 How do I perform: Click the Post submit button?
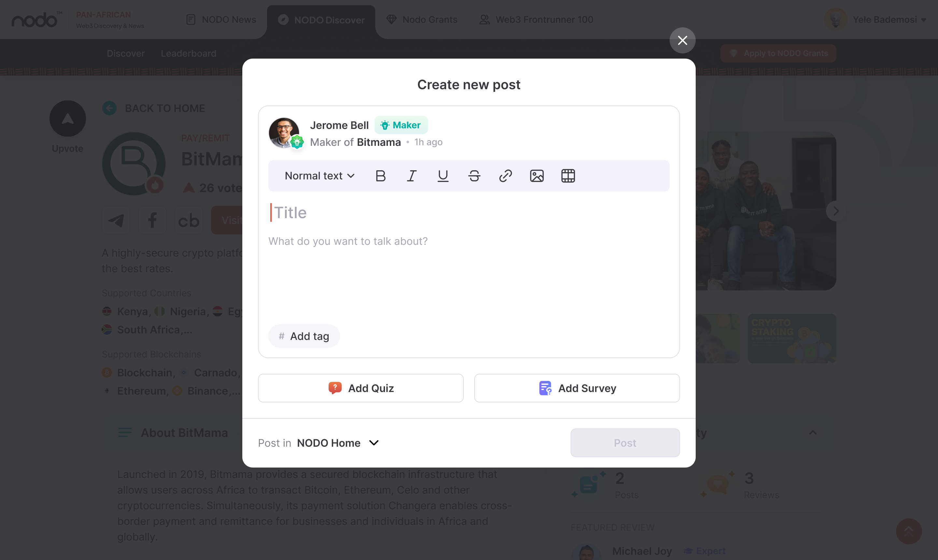click(x=625, y=443)
